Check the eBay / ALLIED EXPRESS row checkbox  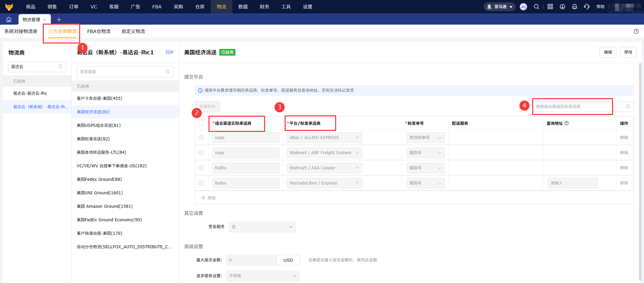201,138
